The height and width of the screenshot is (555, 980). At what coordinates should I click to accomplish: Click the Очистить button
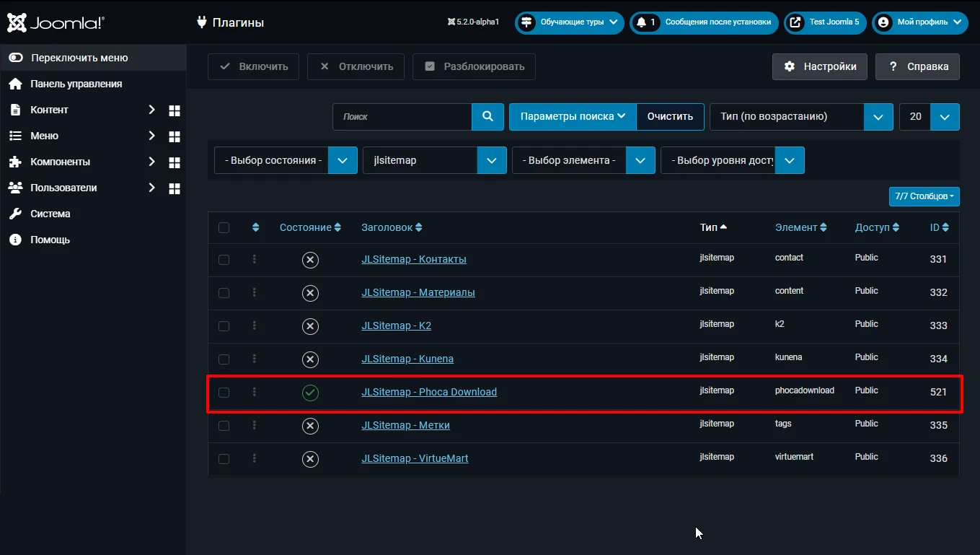670,116
